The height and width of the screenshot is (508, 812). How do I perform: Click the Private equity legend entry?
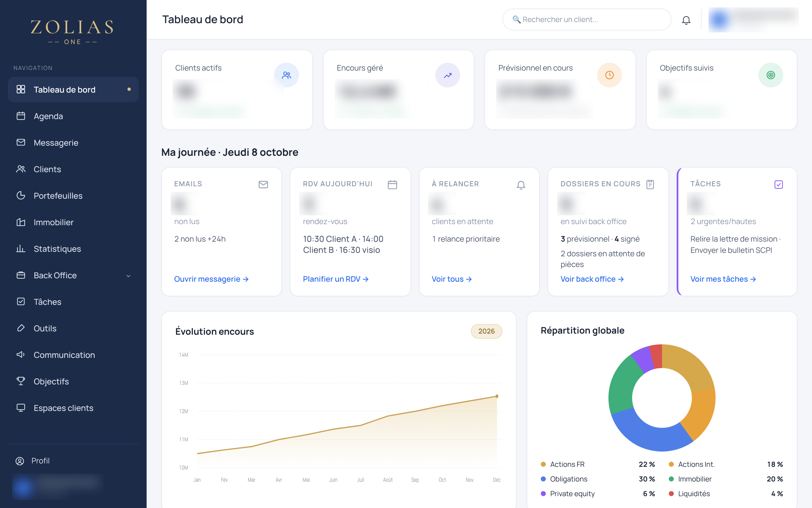click(x=598, y=494)
